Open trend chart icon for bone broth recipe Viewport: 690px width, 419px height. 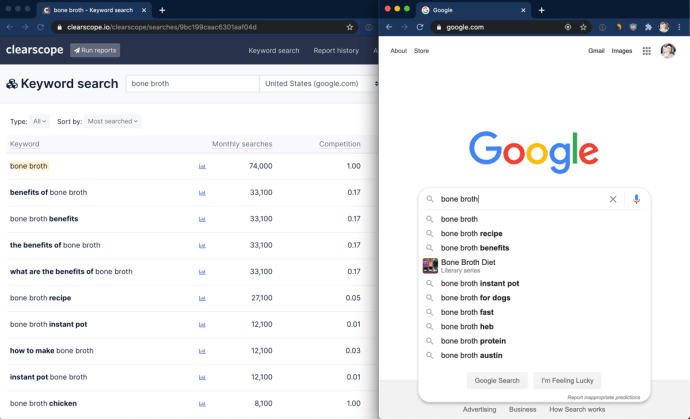coord(202,298)
